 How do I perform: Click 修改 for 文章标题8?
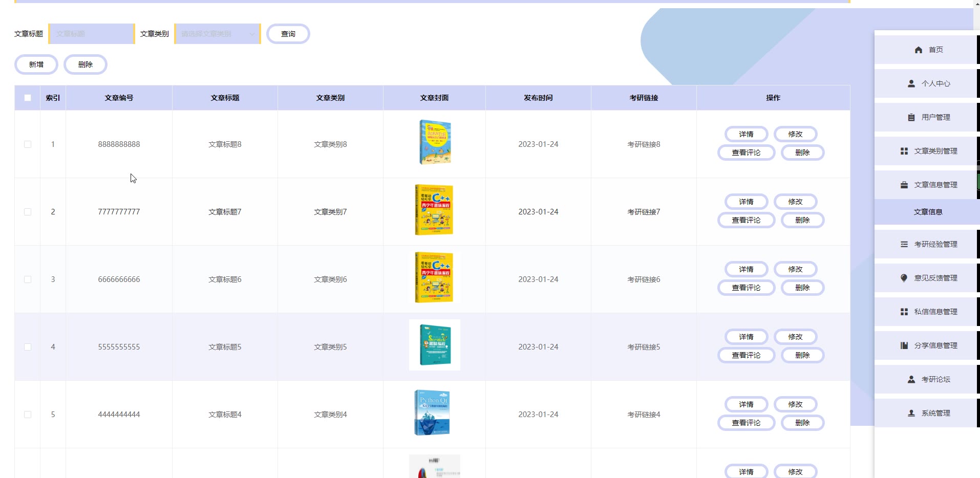pos(795,134)
